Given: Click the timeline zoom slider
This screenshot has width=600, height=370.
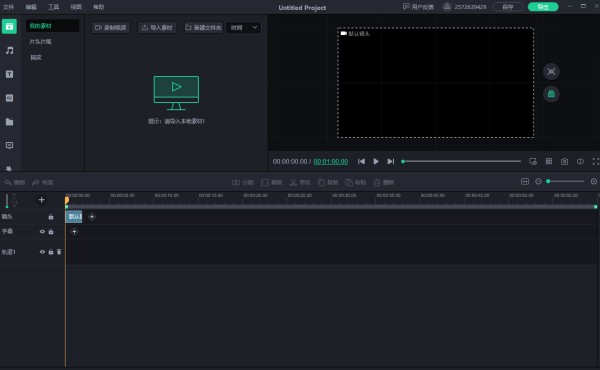Looking at the screenshot, I should coord(566,181).
